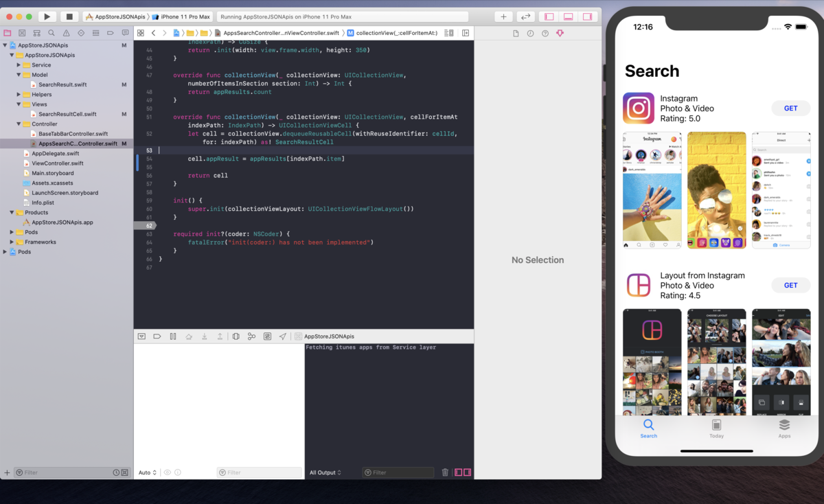Tap GET for Layout from Instagram
824x504 pixels.
click(791, 285)
